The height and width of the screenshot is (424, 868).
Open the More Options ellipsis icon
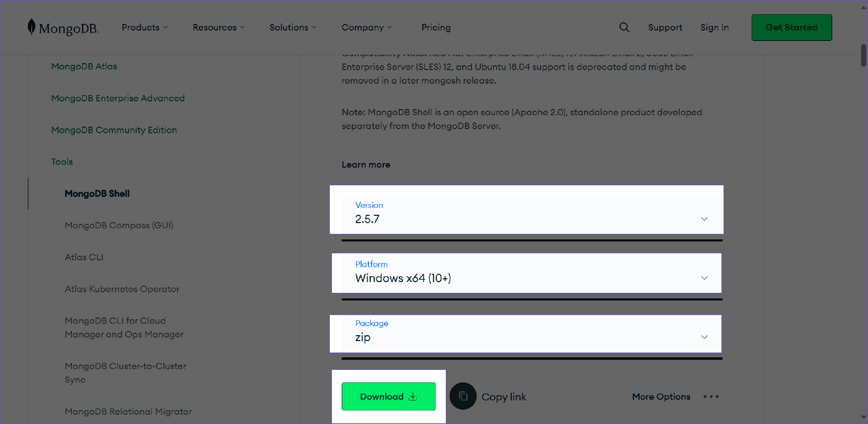(711, 397)
